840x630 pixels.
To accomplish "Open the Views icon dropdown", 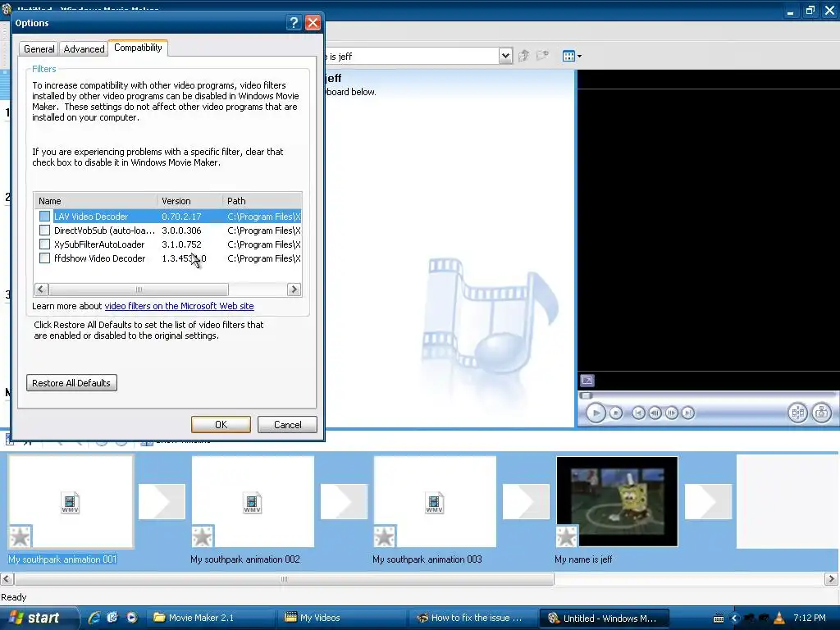I will [x=572, y=56].
